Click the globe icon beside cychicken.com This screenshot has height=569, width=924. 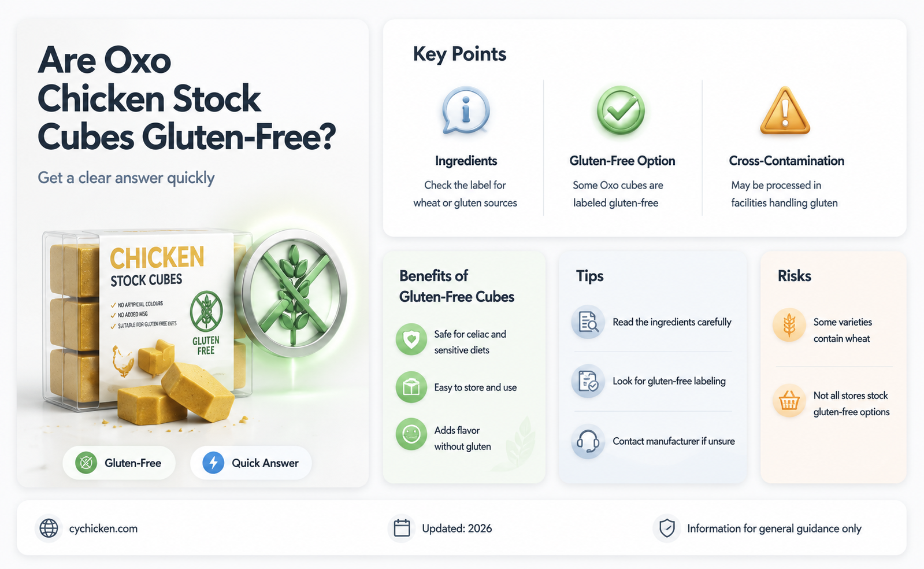49,528
